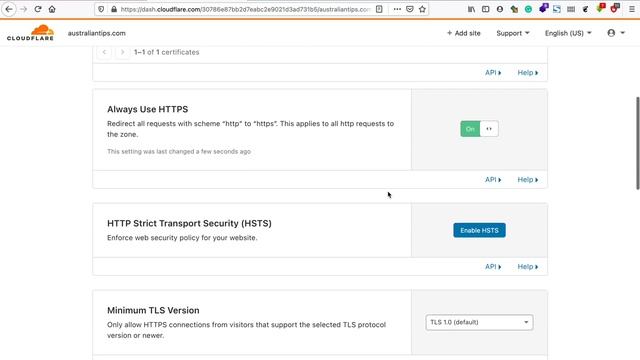Go back using the browser back arrow
The width and height of the screenshot is (640, 360).
(x=9, y=9)
